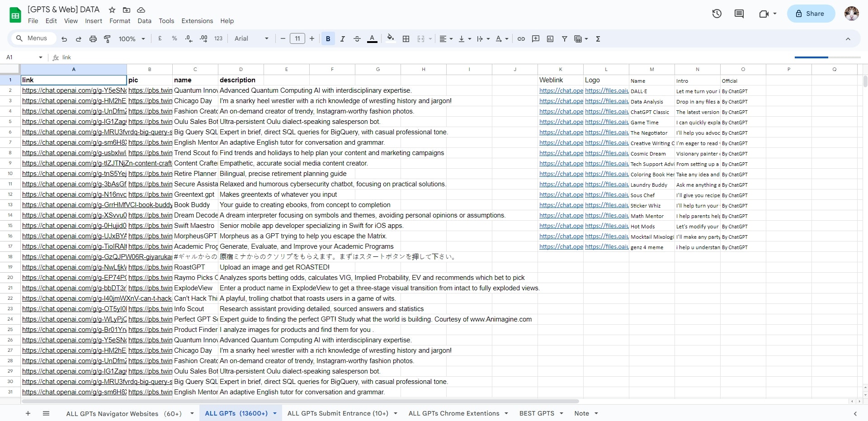Open the Format menu

[x=120, y=21]
